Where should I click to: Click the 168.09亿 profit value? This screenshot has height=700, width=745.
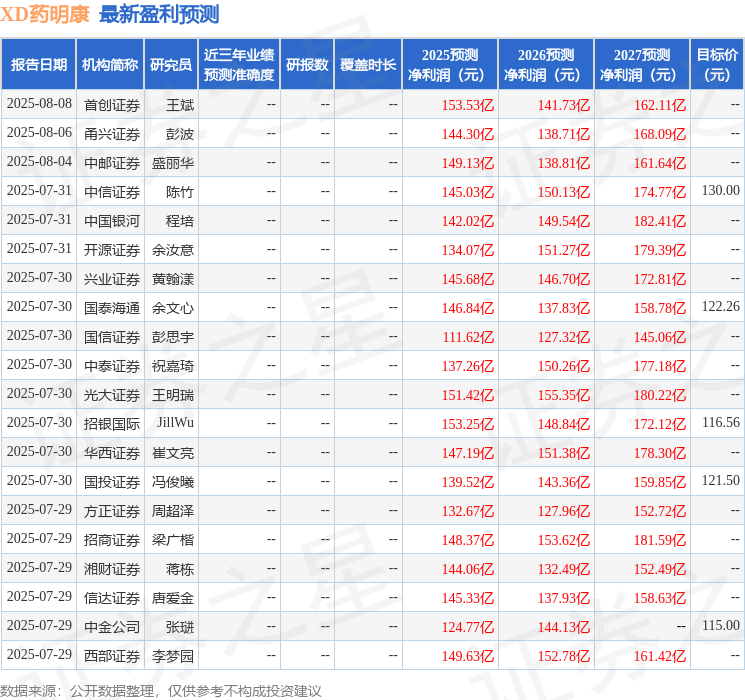pyautogui.click(x=660, y=134)
